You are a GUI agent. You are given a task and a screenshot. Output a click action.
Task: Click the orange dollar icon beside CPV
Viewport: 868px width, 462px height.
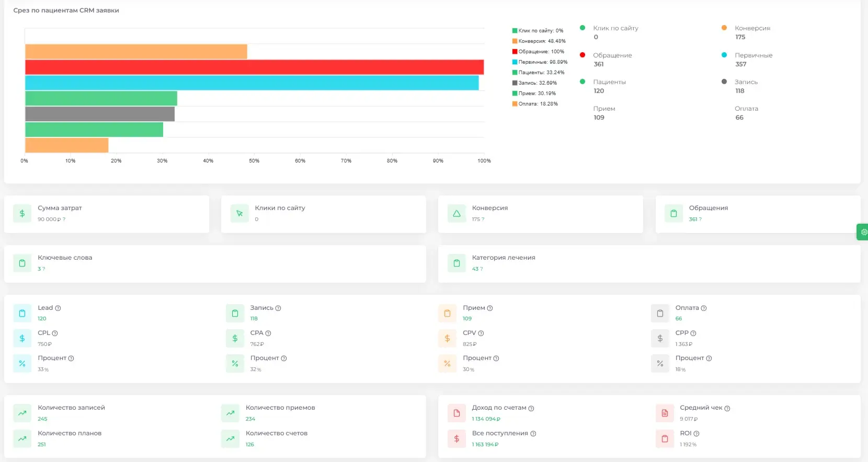click(447, 338)
